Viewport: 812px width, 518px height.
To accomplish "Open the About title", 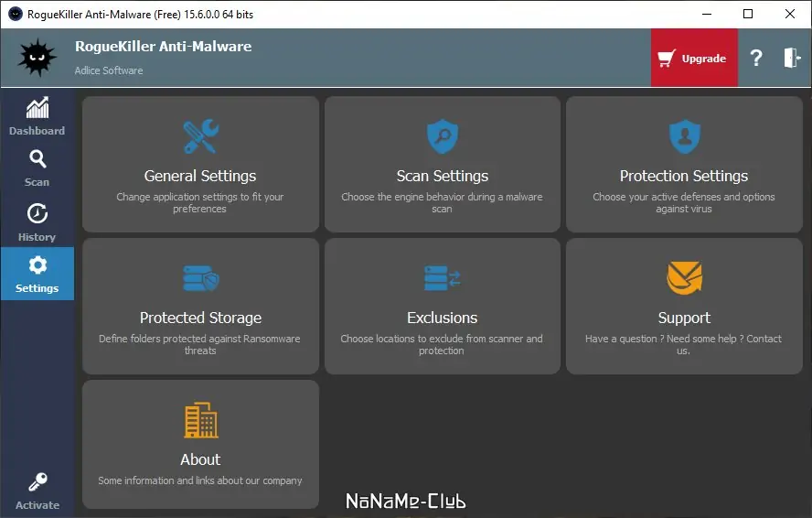I will point(200,459).
